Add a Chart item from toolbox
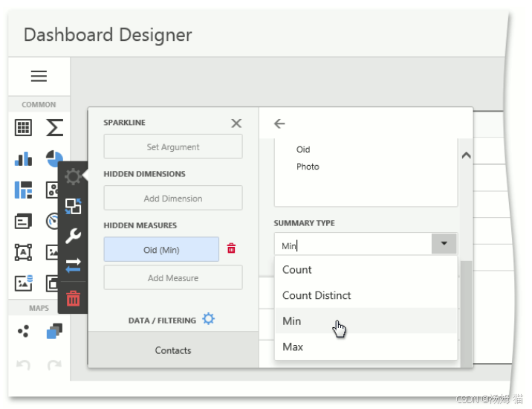The image size is (532, 409). tap(23, 158)
